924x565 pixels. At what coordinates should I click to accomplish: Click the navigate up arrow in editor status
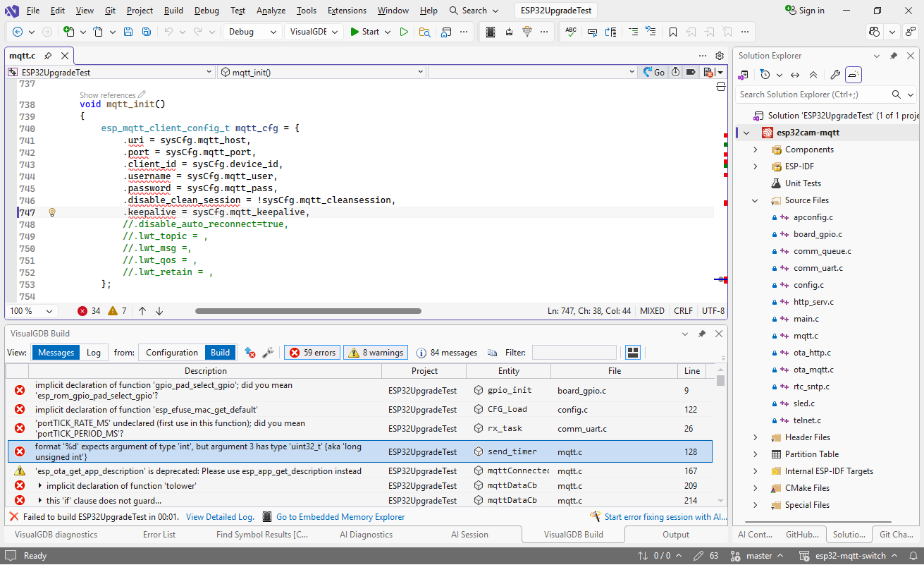point(142,311)
